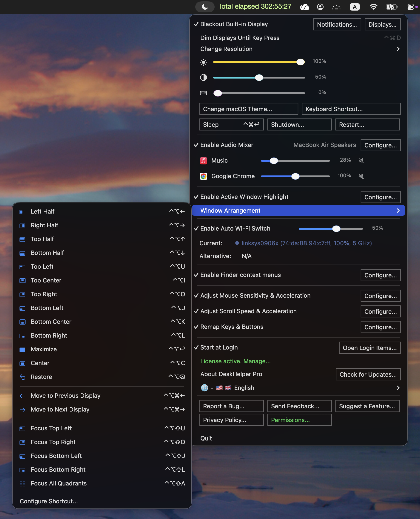Click the Sleep button
The width and height of the screenshot is (420, 519).
231,125
